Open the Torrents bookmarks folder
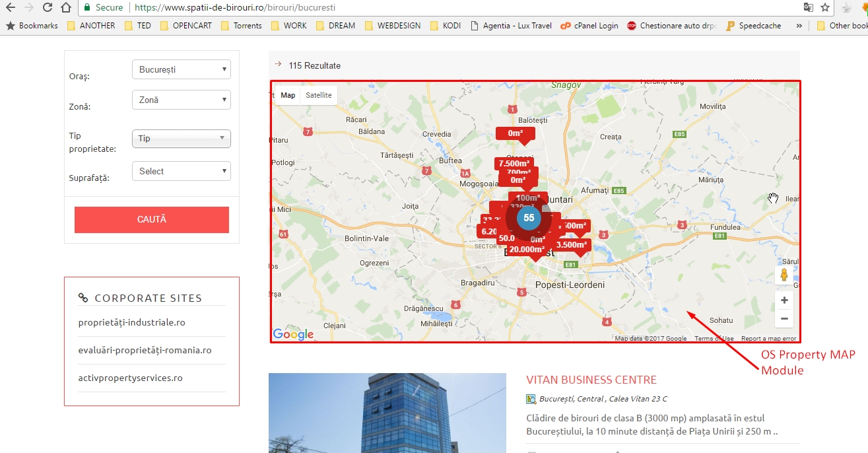The image size is (868, 453). [241, 26]
